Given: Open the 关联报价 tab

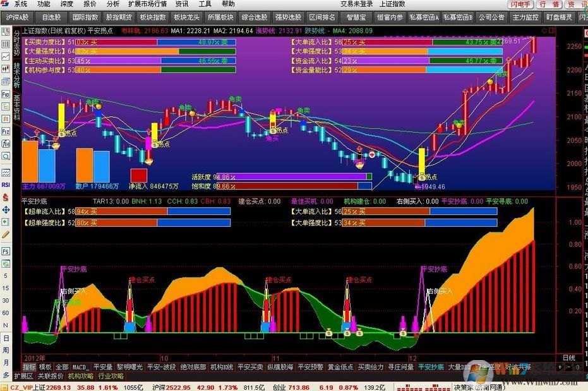Looking at the screenshot, I should [51, 376].
